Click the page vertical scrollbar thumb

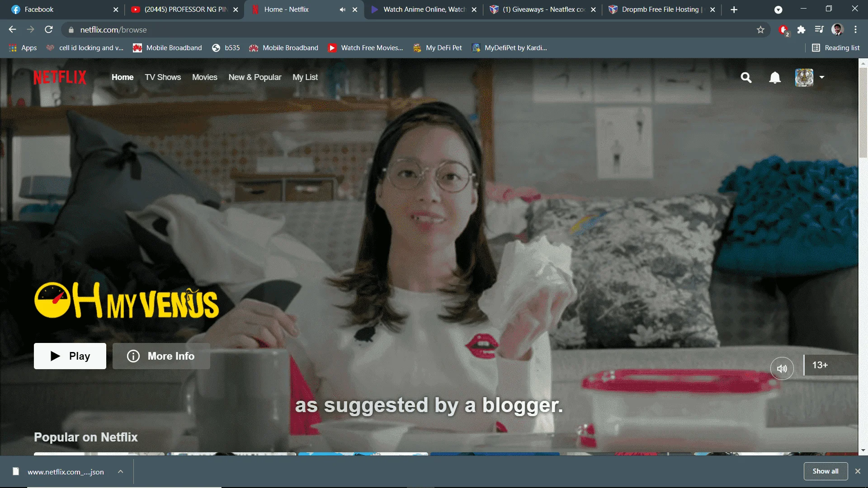pos(863,112)
